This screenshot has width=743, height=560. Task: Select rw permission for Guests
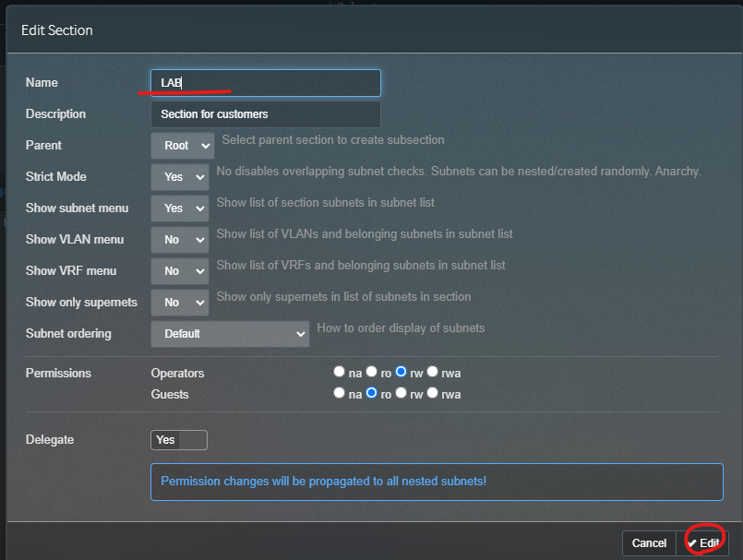[401, 392]
